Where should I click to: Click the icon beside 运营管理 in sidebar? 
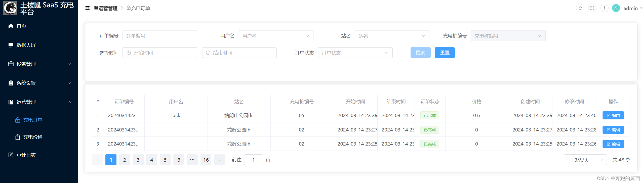11,102
